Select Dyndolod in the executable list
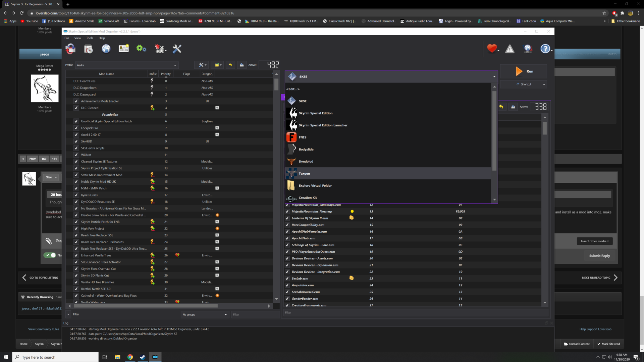The image size is (644, 362). tap(388, 161)
